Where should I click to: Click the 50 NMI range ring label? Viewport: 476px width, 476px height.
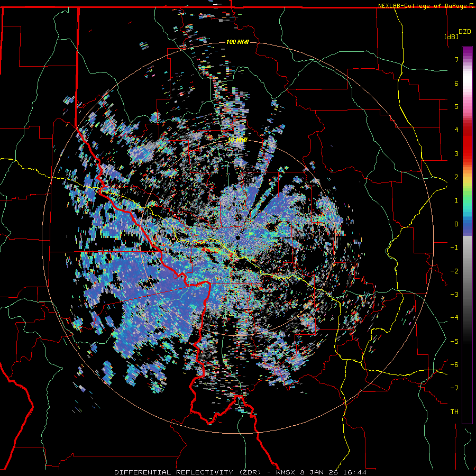237,140
